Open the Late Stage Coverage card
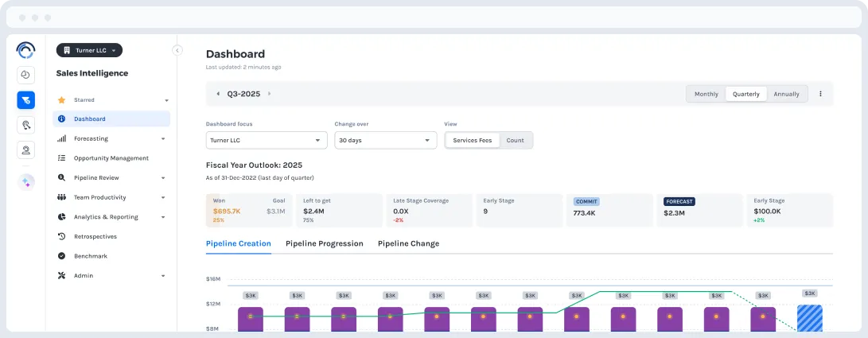Image resolution: width=868 pixels, height=338 pixels. pyautogui.click(x=429, y=210)
